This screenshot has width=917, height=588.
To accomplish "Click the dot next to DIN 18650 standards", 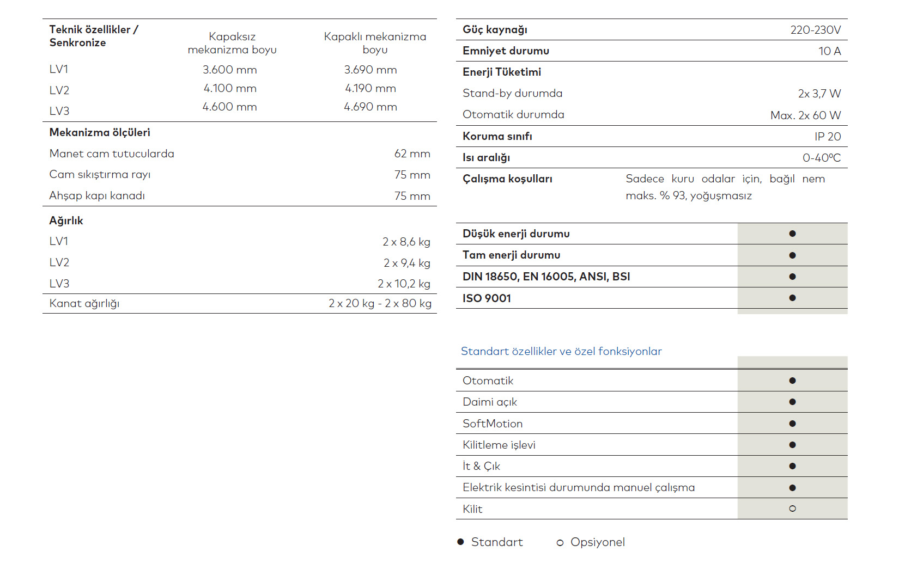I will (x=792, y=277).
